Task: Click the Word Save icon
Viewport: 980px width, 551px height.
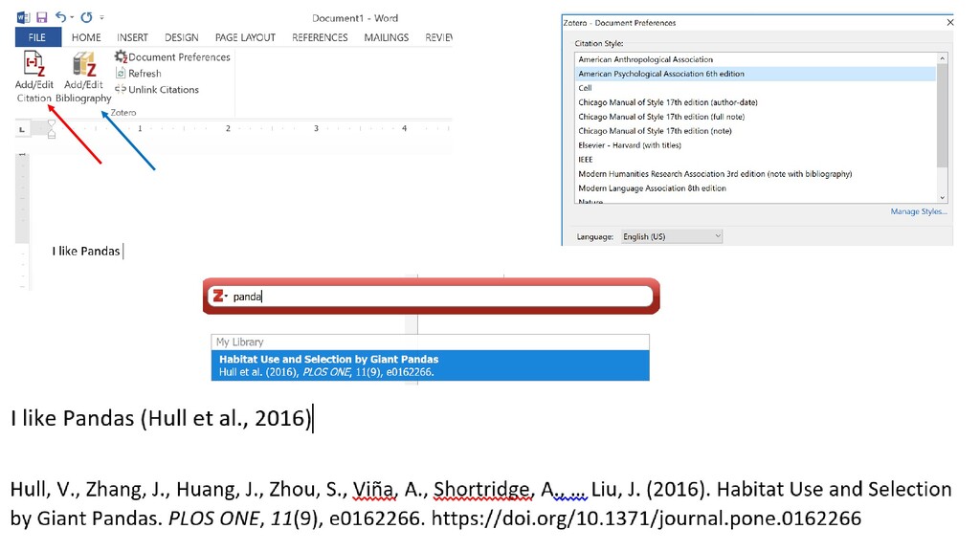Action: click(x=42, y=17)
